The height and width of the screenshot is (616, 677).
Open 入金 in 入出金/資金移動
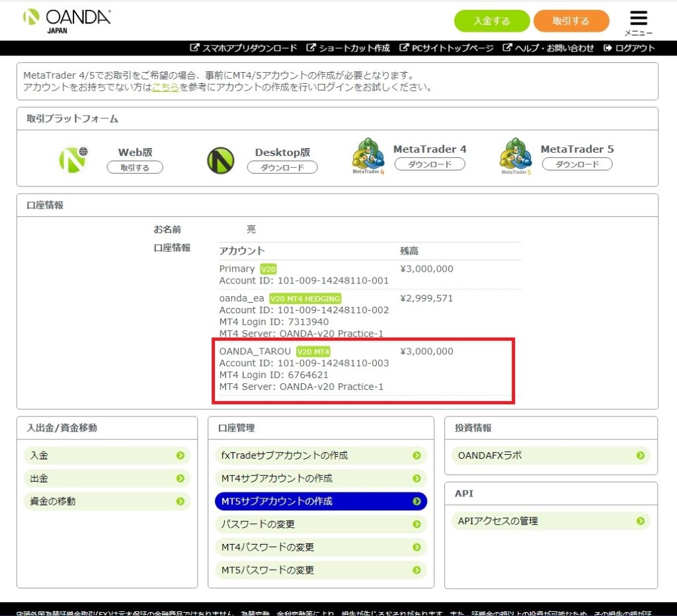point(107,455)
